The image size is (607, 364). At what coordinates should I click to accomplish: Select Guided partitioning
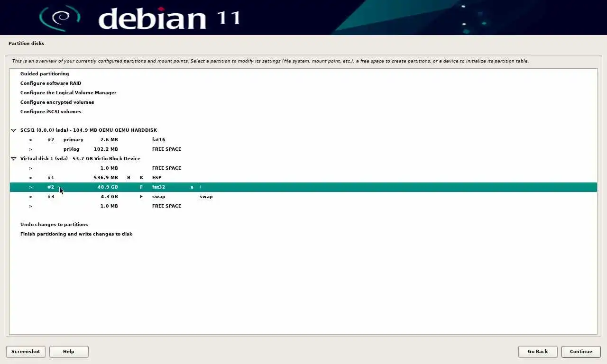[x=303, y=73]
